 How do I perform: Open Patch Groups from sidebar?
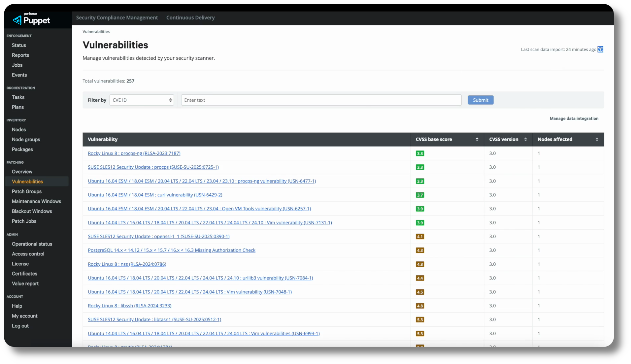click(x=26, y=191)
